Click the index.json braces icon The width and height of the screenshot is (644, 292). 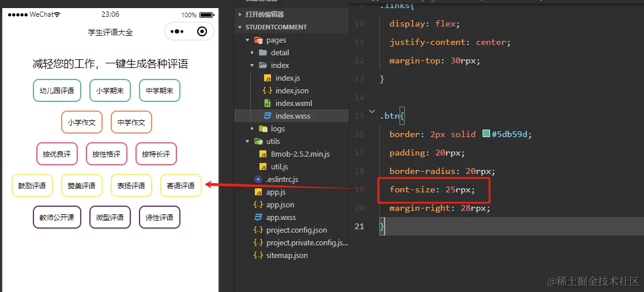(268, 90)
